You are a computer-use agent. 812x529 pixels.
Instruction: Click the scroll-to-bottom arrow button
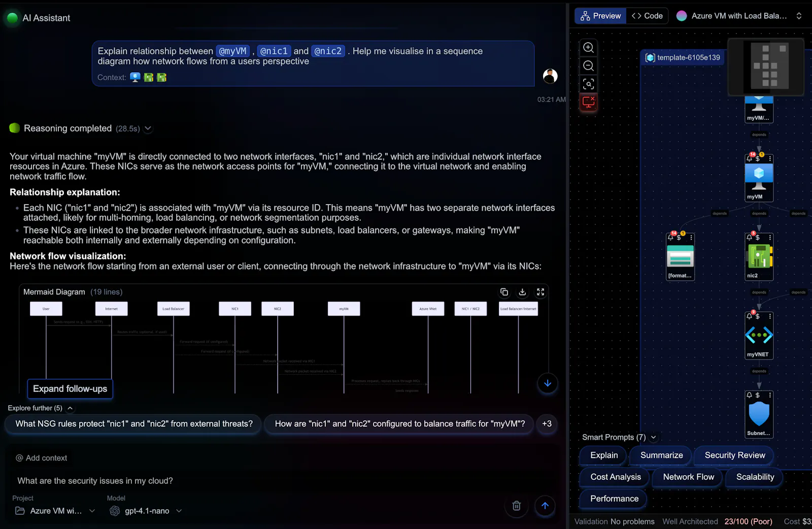coord(548,383)
